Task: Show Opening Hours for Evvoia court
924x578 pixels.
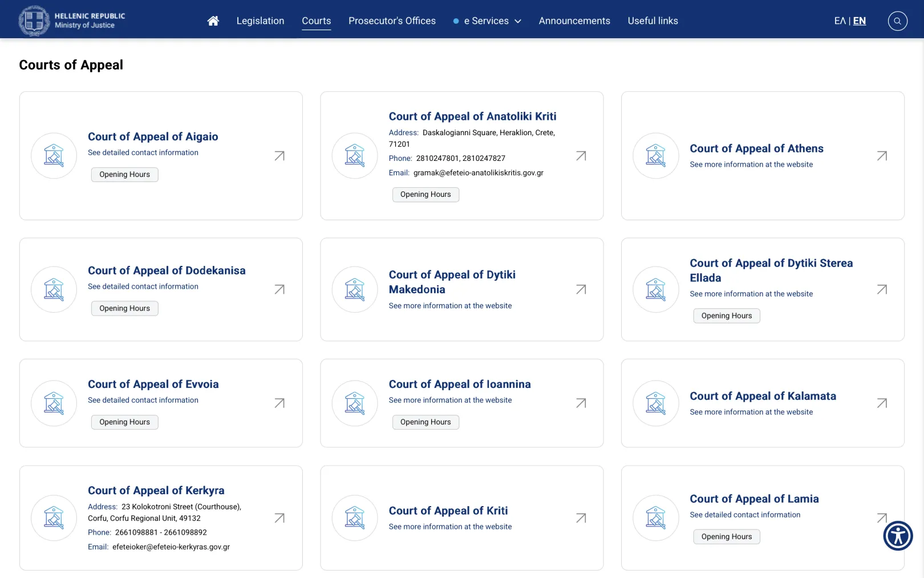Action: [x=124, y=422]
